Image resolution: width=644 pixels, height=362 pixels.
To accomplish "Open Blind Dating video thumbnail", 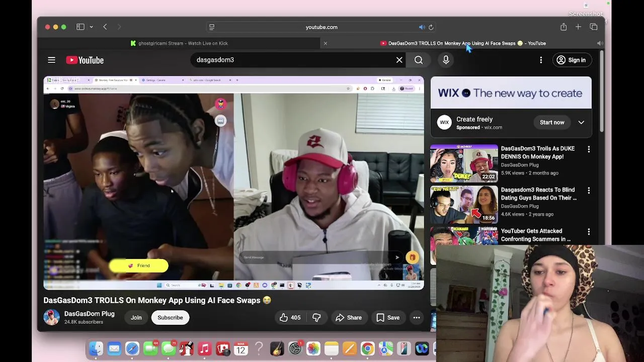I will (x=464, y=205).
